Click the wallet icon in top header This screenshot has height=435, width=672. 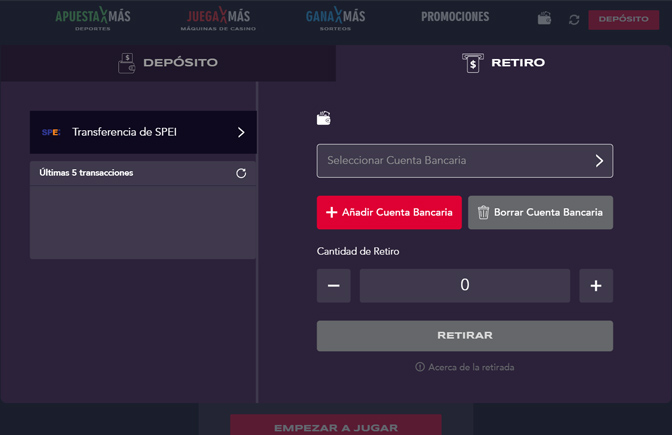click(x=544, y=18)
